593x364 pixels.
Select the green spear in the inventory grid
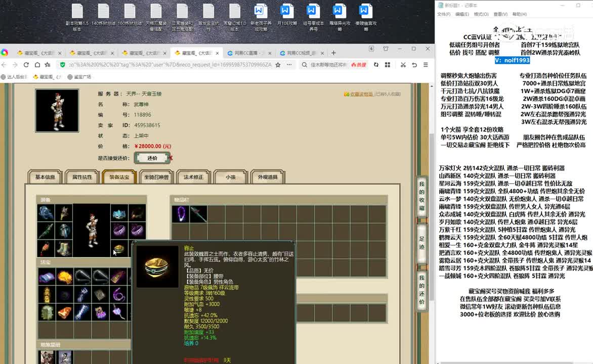click(x=198, y=214)
